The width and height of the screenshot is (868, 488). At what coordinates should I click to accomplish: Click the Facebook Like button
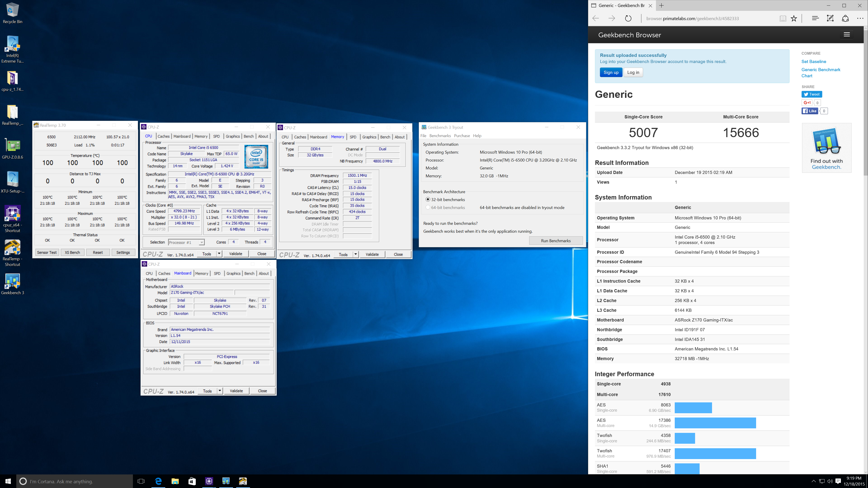coord(810,111)
